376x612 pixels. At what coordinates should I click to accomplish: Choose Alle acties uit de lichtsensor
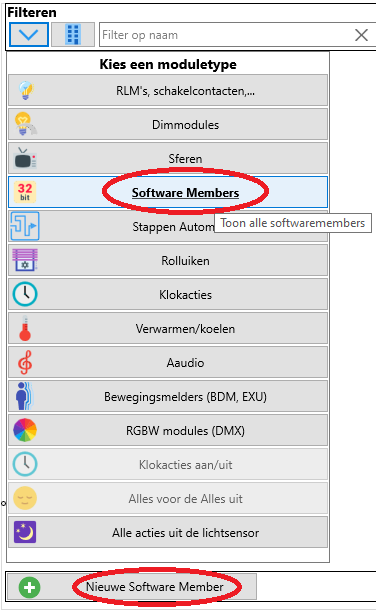click(x=168, y=532)
